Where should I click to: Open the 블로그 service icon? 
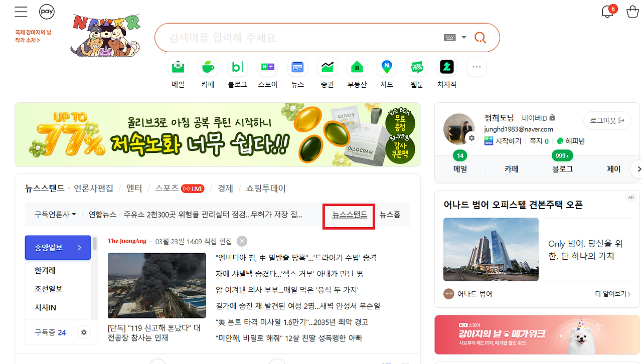[x=237, y=67]
